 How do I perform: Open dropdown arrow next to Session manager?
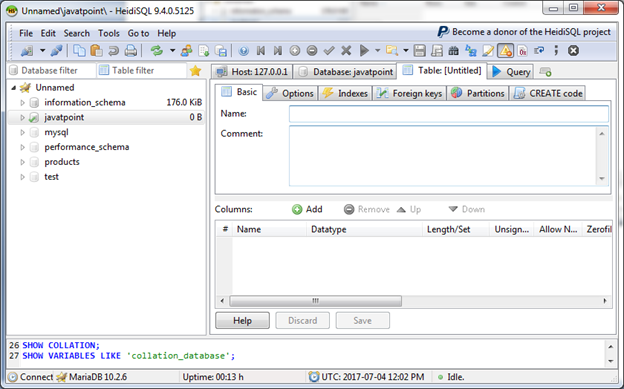tap(42, 51)
